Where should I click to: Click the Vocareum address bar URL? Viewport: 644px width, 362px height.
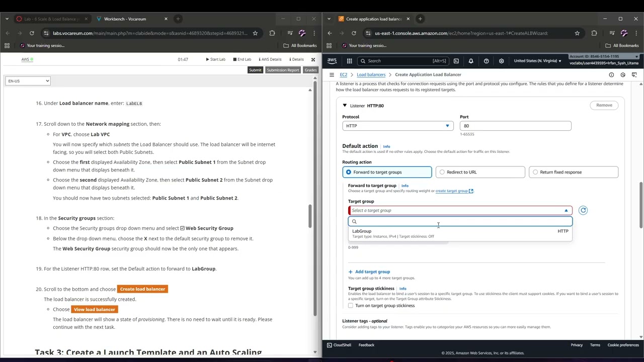(x=150, y=33)
